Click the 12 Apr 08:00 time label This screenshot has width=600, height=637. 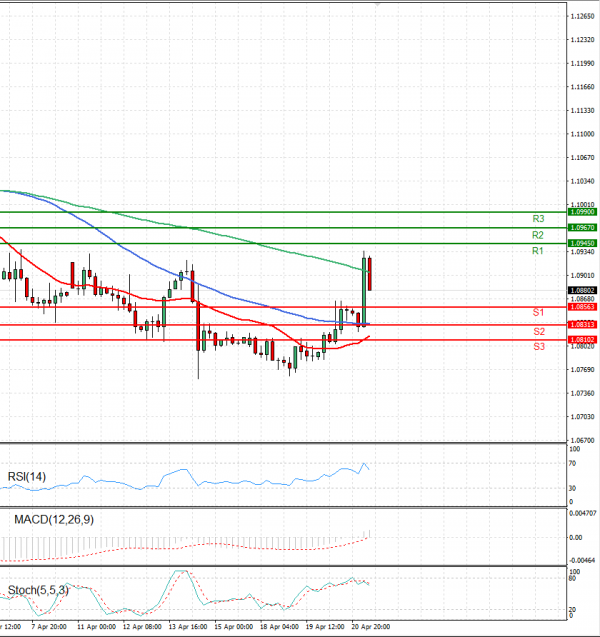[x=142, y=627]
